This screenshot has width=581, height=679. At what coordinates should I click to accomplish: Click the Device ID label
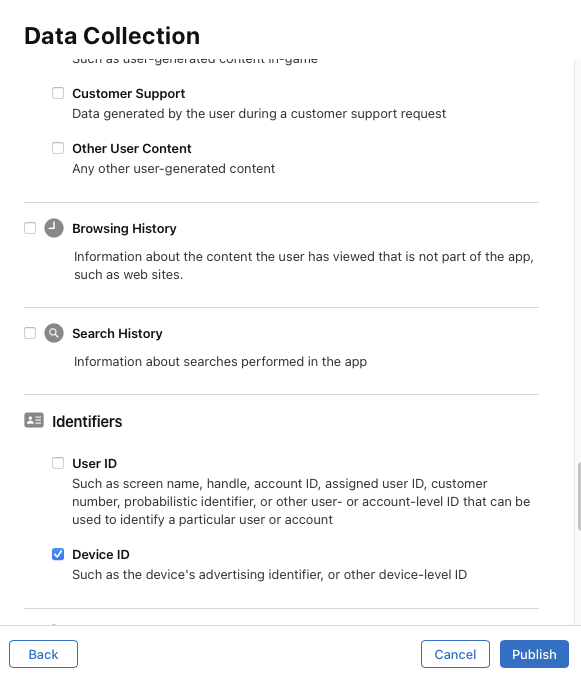pyautogui.click(x=101, y=555)
